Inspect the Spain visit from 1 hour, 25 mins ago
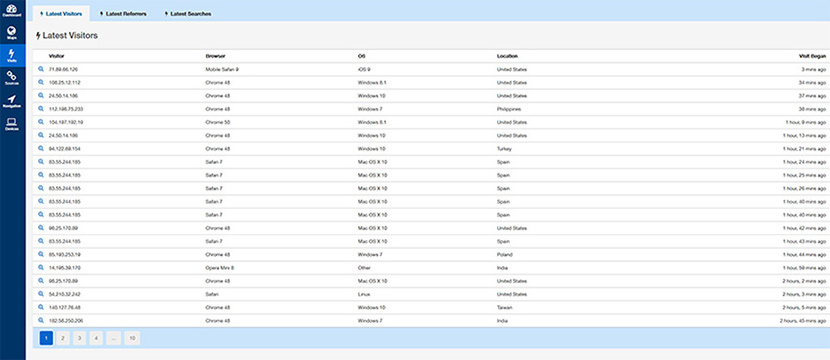The width and height of the screenshot is (830, 360). [x=41, y=175]
